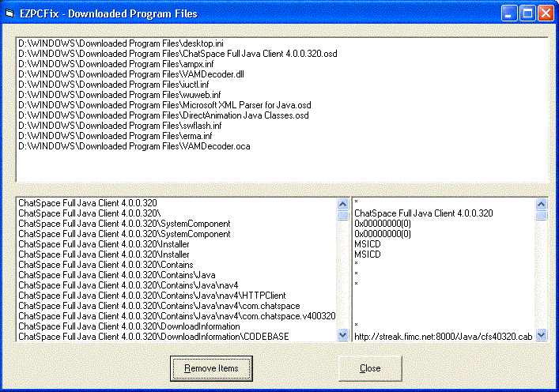The height and width of the screenshot is (392, 559).
Task: Close the window using the red X
Action: 546,13
